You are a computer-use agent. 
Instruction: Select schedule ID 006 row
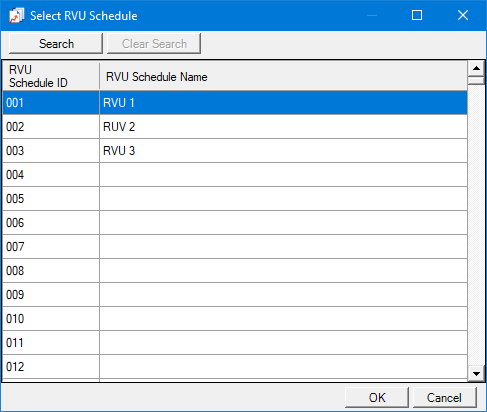[x=235, y=223]
